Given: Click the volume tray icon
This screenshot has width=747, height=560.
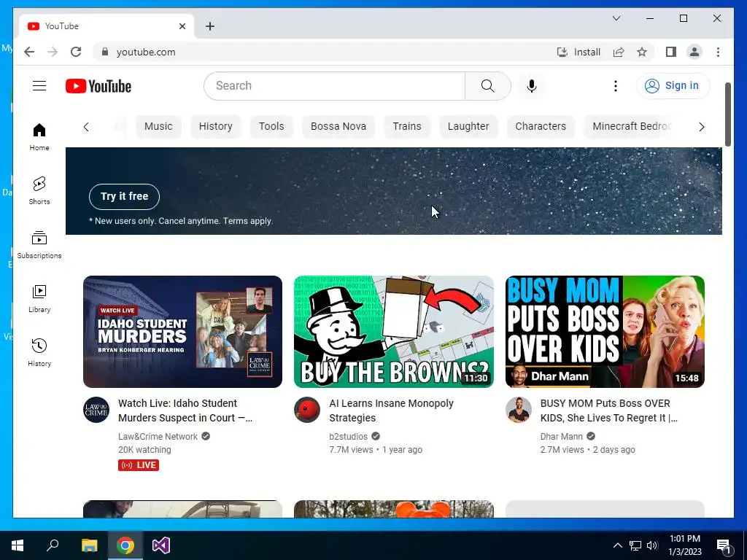Looking at the screenshot, I should 652,545.
